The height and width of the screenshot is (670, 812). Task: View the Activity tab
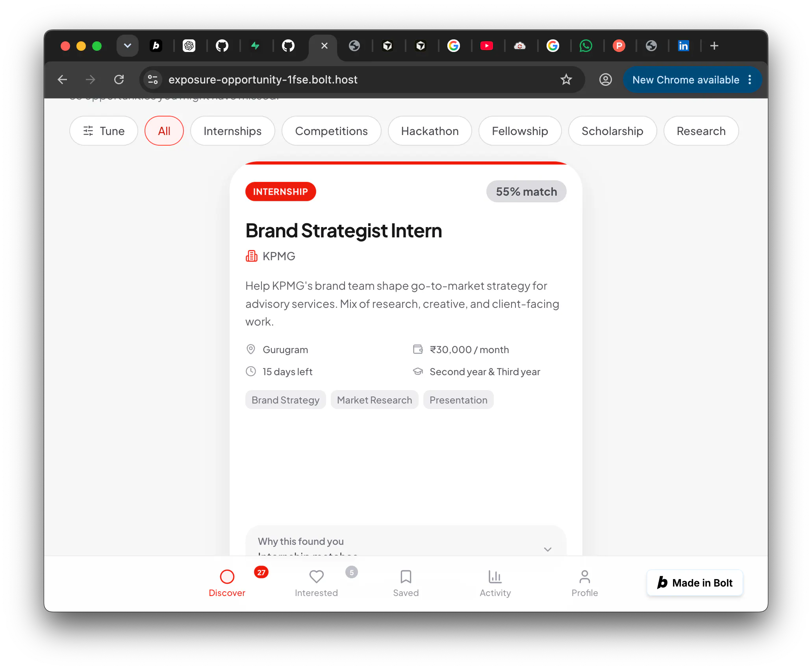click(x=495, y=583)
